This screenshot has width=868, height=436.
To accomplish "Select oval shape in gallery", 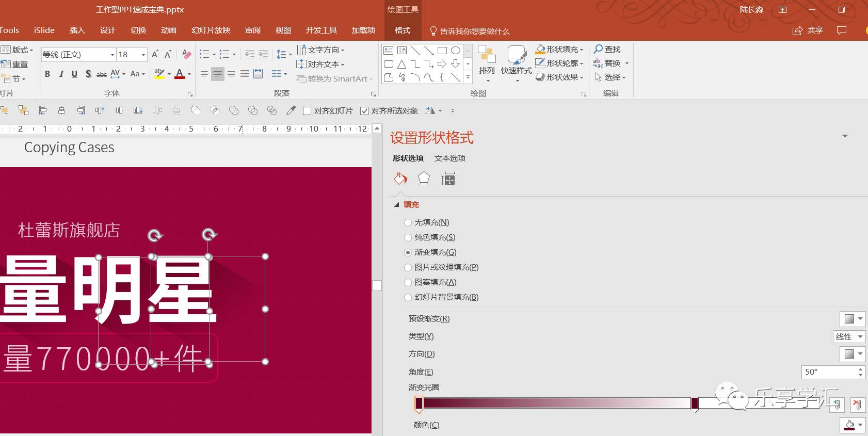I will coord(456,51).
